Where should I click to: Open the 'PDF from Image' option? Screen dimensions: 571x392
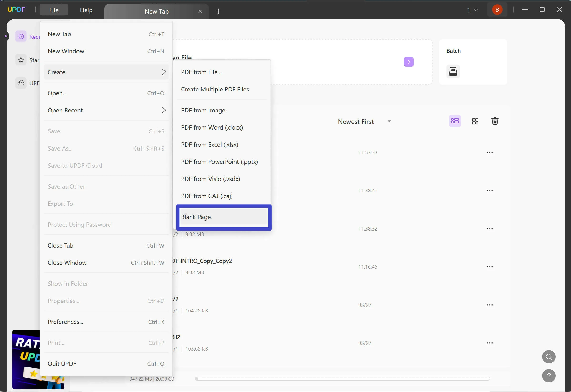pyautogui.click(x=203, y=110)
